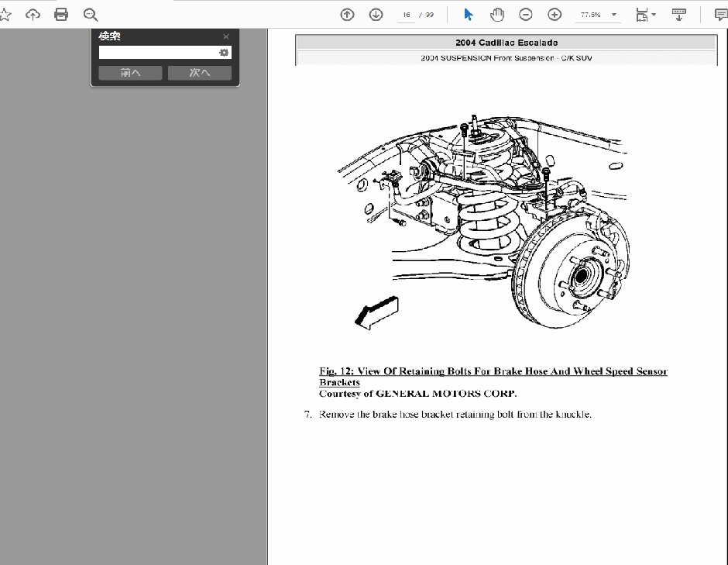Image resolution: width=728 pixels, height=565 pixels.
Task: Select the '2004 Cadillac Escalade' header text
Action: tap(507, 43)
